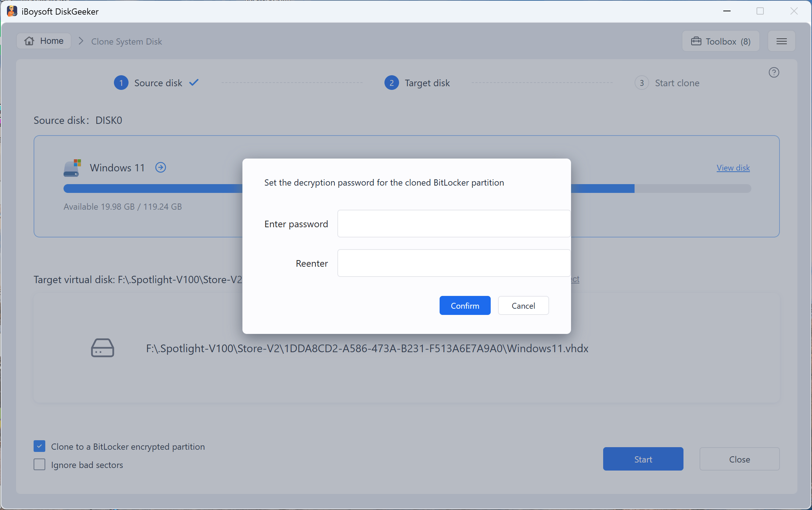Screen dimensions: 812x510
Task: Click the step 2 Target disk circle
Action: [x=391, y=83]
